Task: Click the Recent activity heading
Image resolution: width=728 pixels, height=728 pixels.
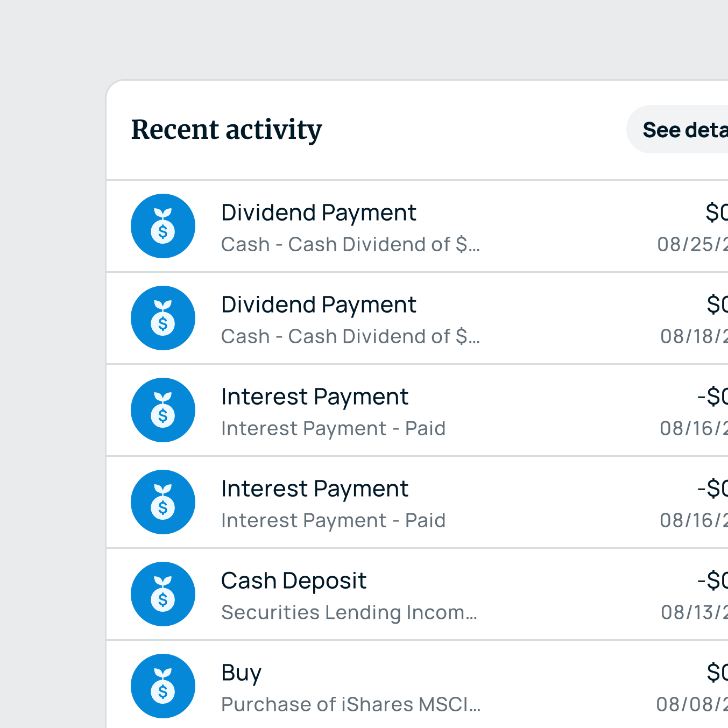Action: click(227, 130)
